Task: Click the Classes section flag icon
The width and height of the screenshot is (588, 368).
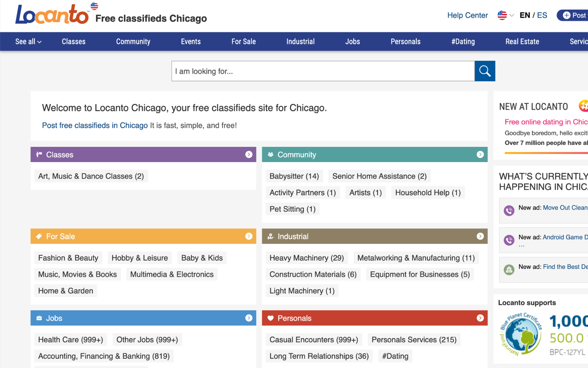Action: point(39,155)
